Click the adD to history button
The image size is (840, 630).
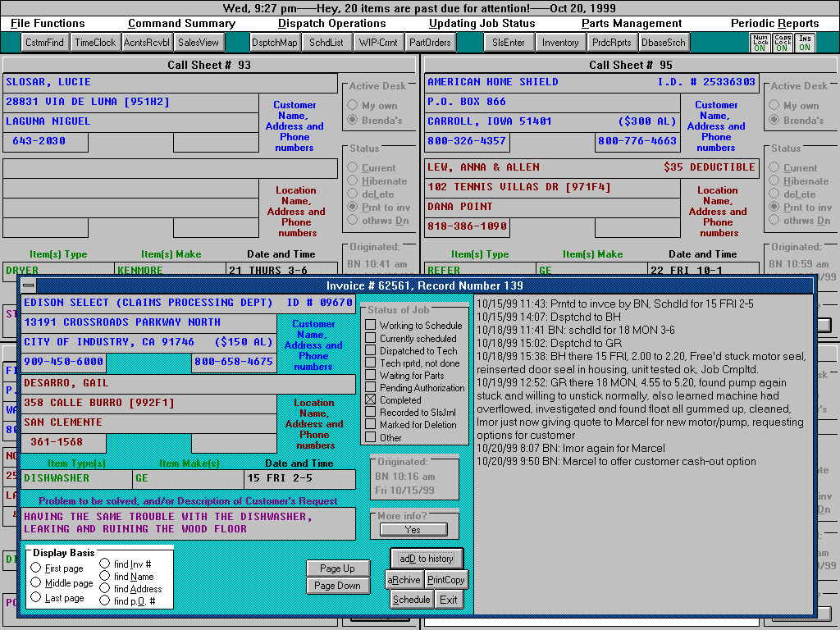click(426, 559)
